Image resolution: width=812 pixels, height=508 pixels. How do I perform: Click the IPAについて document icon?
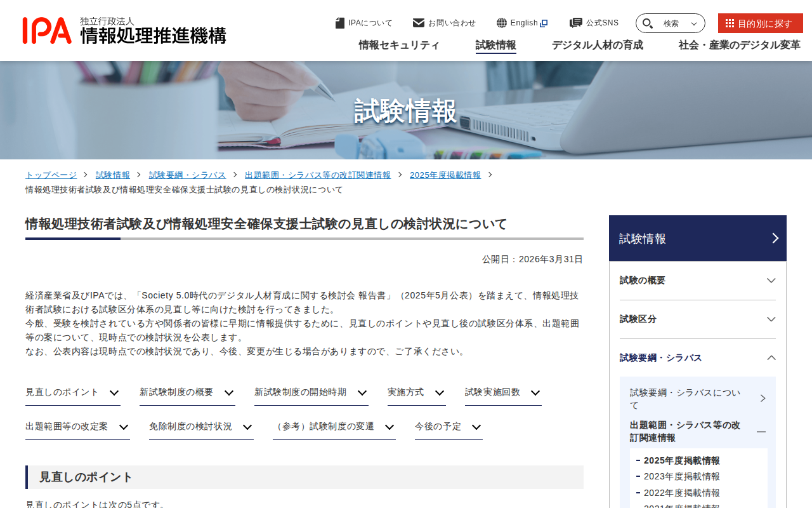(x=340, y=23)
